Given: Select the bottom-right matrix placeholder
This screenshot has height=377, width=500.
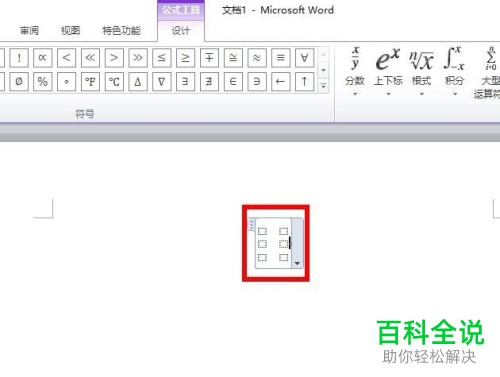Looking at the screenshot, I should pyautogui.click(x=284, y=257).
